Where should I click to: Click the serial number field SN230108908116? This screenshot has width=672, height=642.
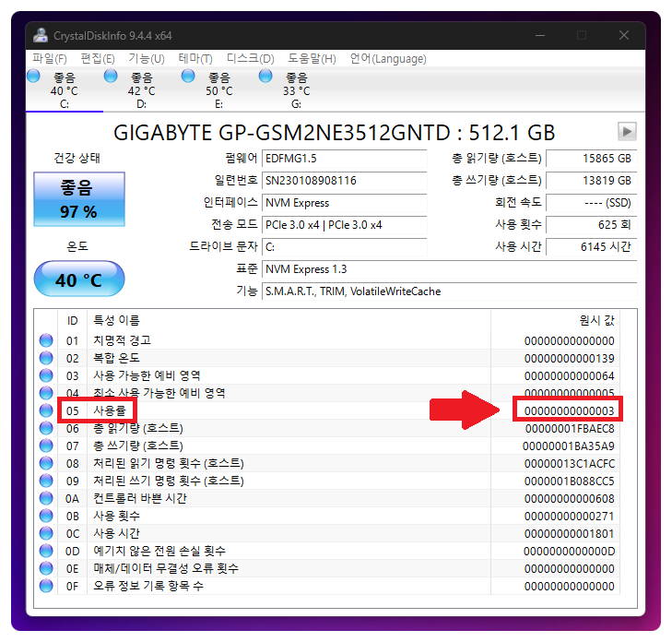[x=344, y=181]
